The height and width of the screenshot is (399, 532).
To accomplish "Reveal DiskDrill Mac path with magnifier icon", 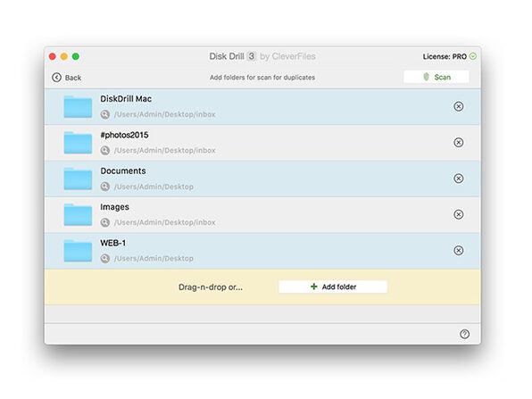I will point(105,114).
